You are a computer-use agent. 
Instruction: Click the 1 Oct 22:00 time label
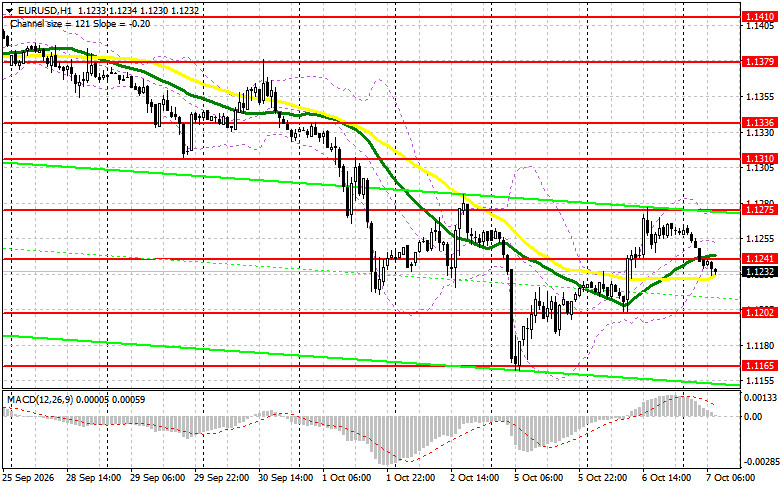[x=410, y=478]
